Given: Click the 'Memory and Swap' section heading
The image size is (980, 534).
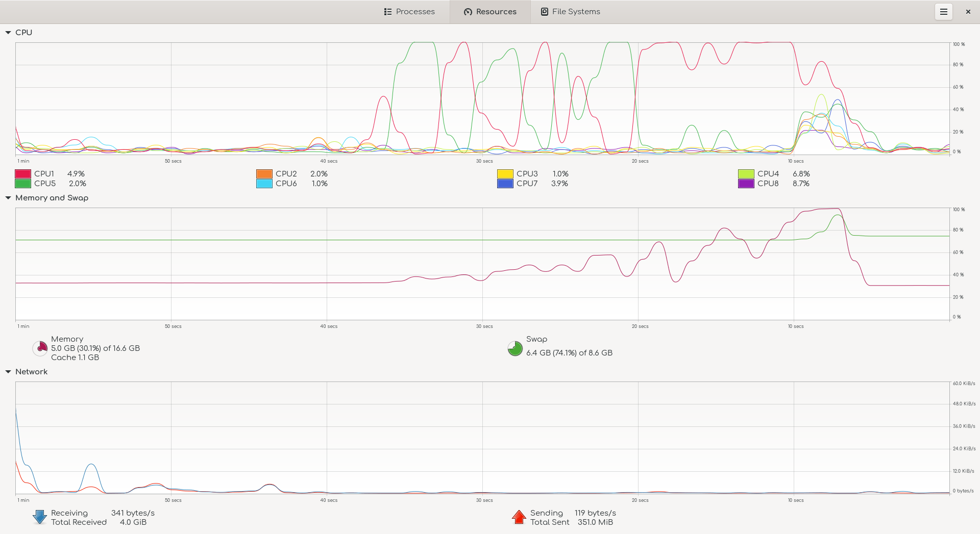Looking at the screenshot, I should (x=52, y=198).
